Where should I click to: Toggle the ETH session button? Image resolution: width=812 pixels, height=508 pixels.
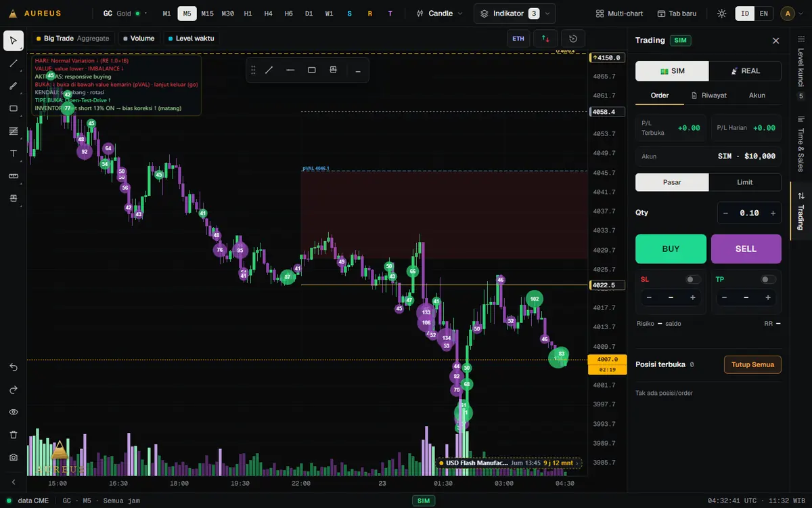point(518,39)
